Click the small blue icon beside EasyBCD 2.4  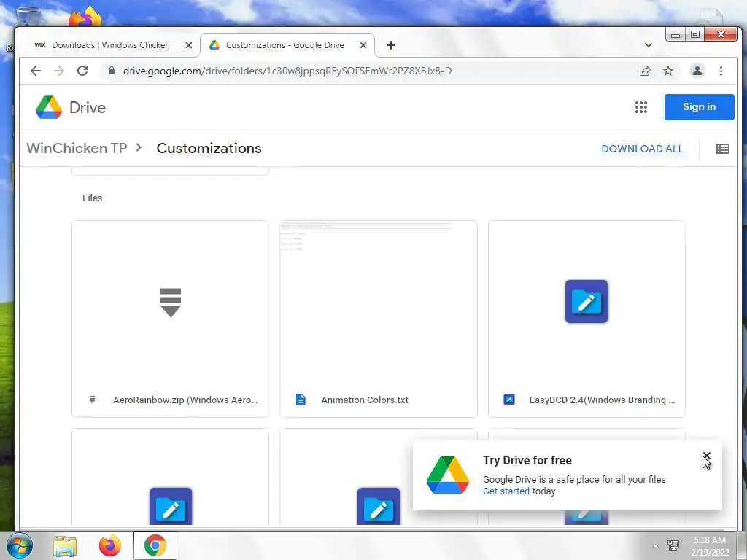(508, 400)
